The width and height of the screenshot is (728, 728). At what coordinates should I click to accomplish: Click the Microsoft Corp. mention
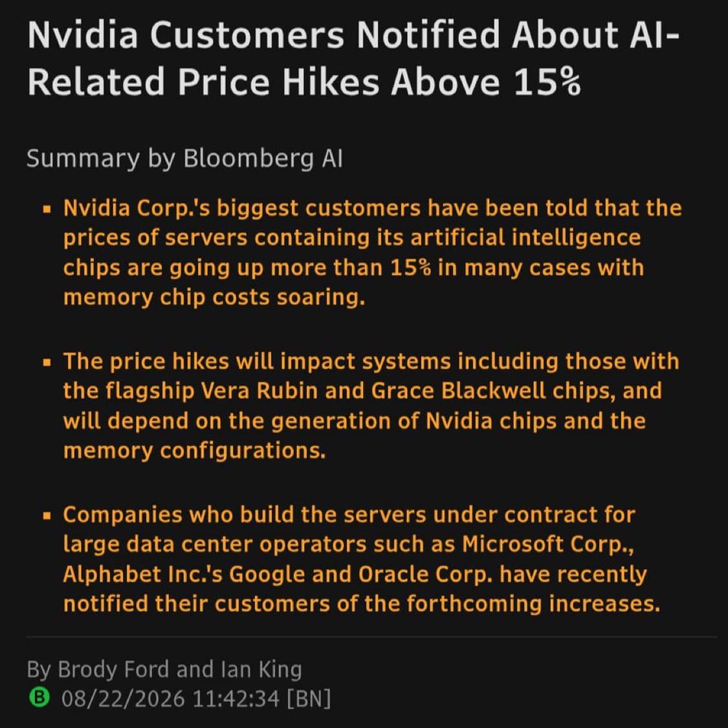[548, 545]
